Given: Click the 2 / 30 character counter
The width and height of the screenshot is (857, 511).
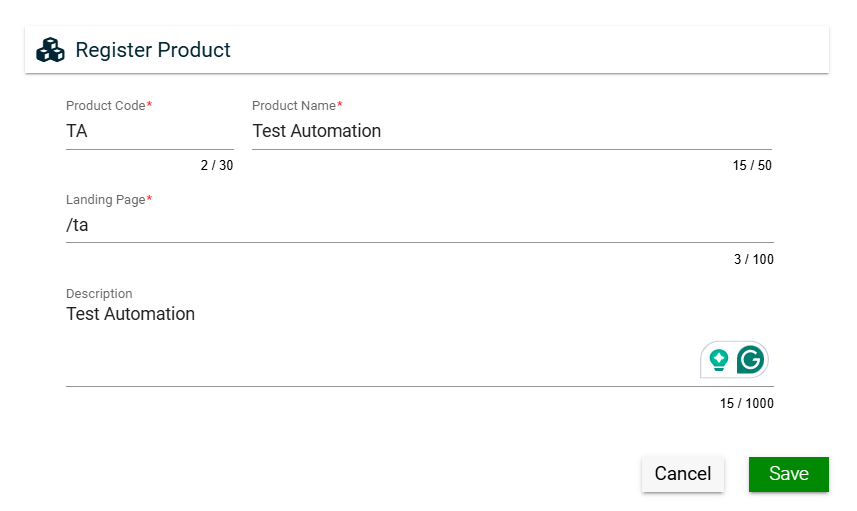Looking at the screenshot, I should click(216, 166).
